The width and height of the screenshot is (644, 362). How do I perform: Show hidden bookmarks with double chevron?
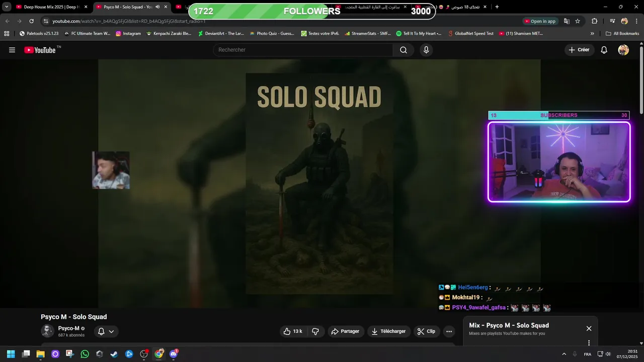tap(592, 34)
